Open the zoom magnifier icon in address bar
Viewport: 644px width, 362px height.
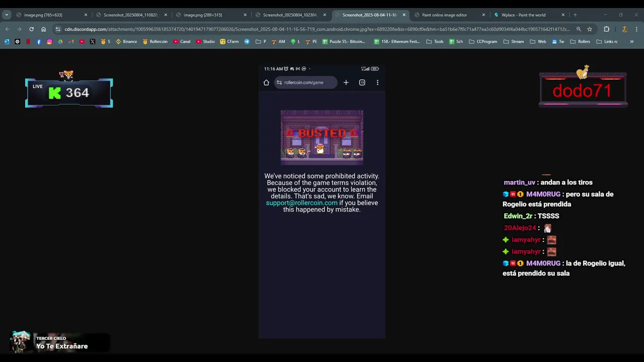pos(579,29)
